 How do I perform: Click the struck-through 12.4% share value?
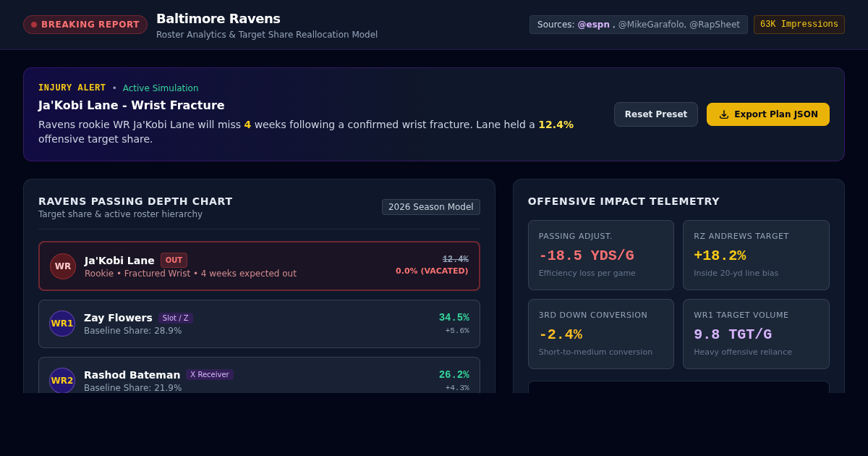(x=456, y=259)
